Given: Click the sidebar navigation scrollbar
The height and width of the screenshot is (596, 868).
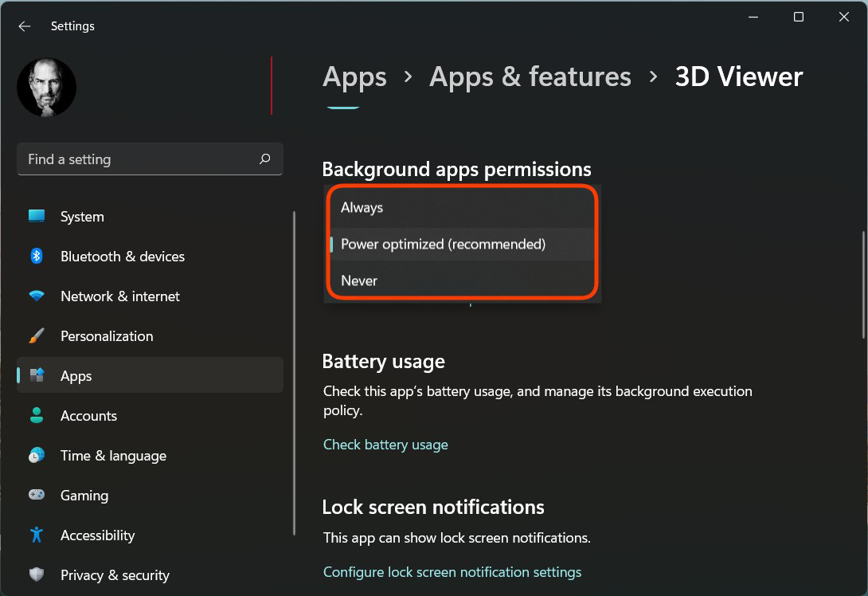Looking at the screenshot, I should click(294, 374).
